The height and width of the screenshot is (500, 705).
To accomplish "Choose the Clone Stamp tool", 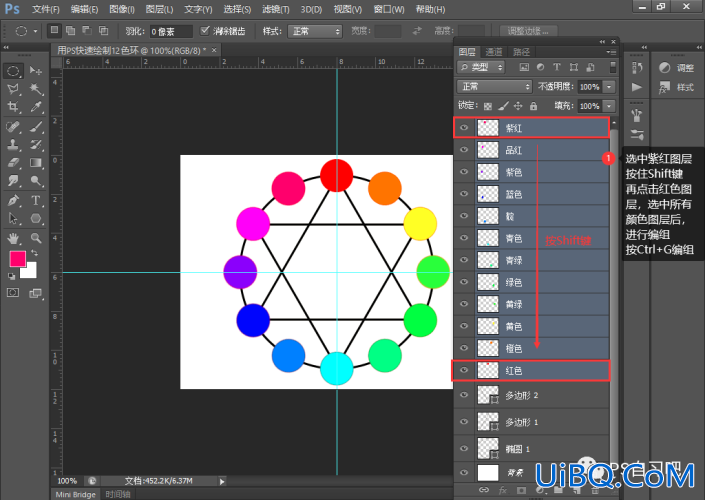I will pos(13,145).
